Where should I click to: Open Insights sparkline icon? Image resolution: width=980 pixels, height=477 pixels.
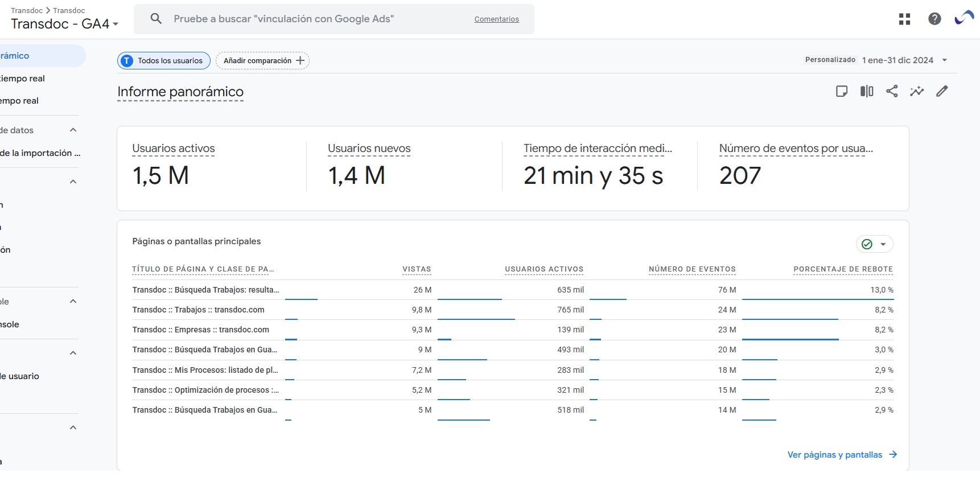(x=917, y=91)
